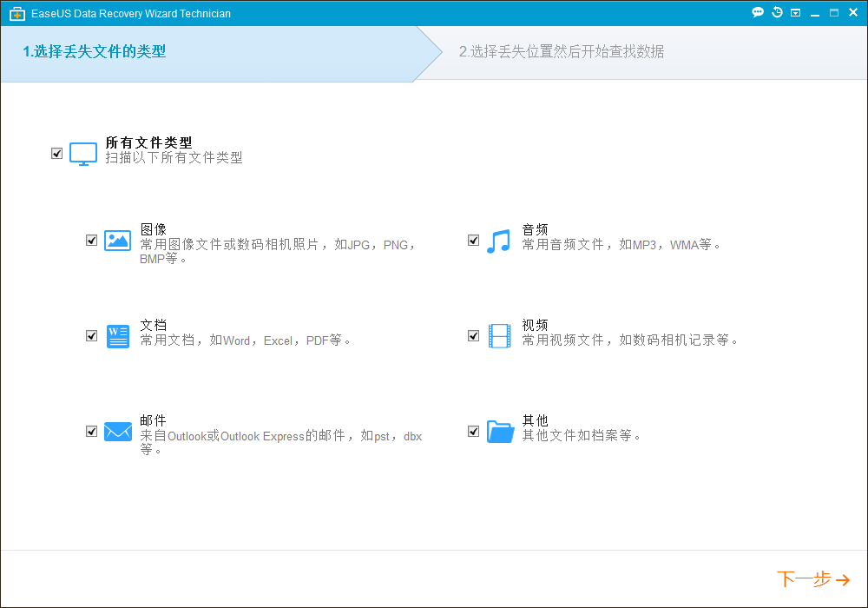Click the email (邮件) envelope icon

(x=117, y=432)
